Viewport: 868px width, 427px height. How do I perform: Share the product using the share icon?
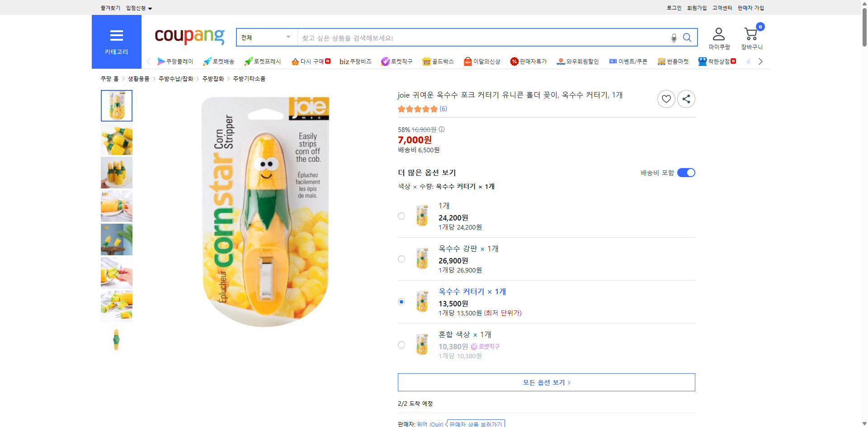[x=686, y=99]
